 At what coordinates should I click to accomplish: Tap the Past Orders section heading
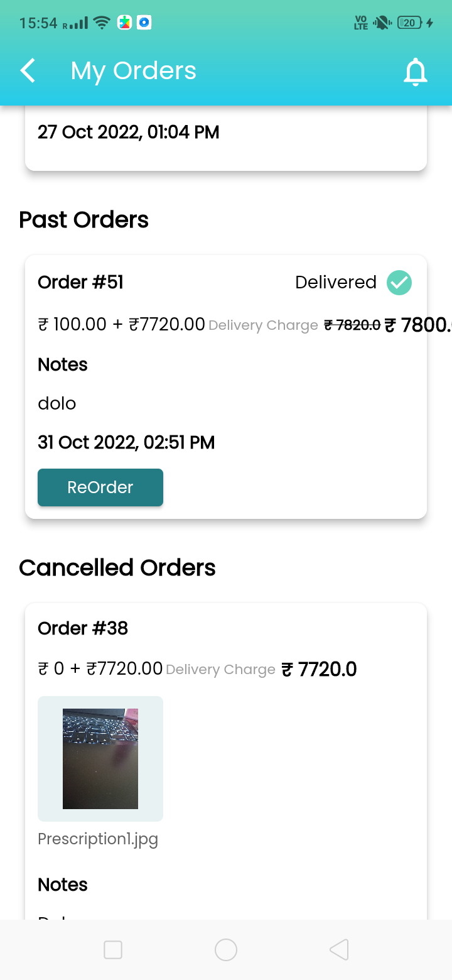point(83,220)
